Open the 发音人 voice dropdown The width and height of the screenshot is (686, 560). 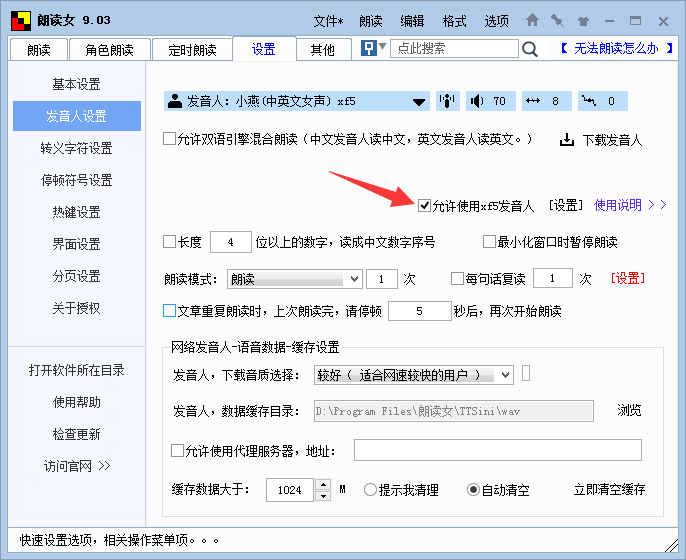click(x=297, y=101)
